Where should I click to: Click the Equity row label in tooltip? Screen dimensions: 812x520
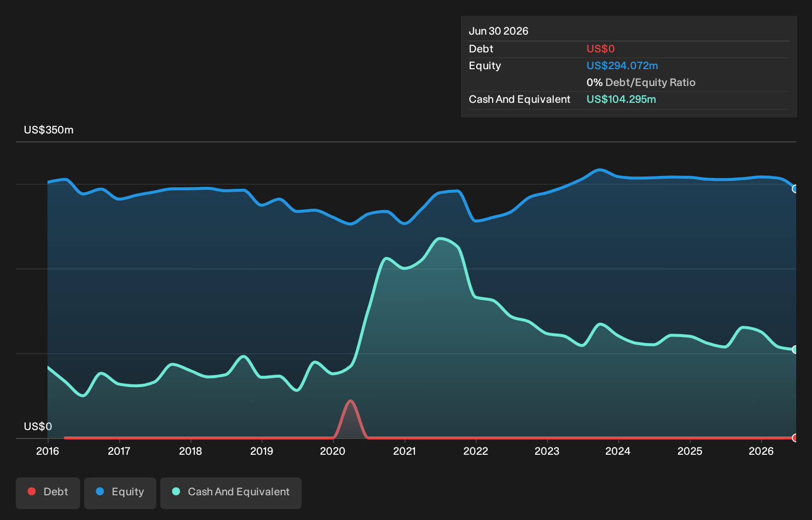click(x=485, y=66)
